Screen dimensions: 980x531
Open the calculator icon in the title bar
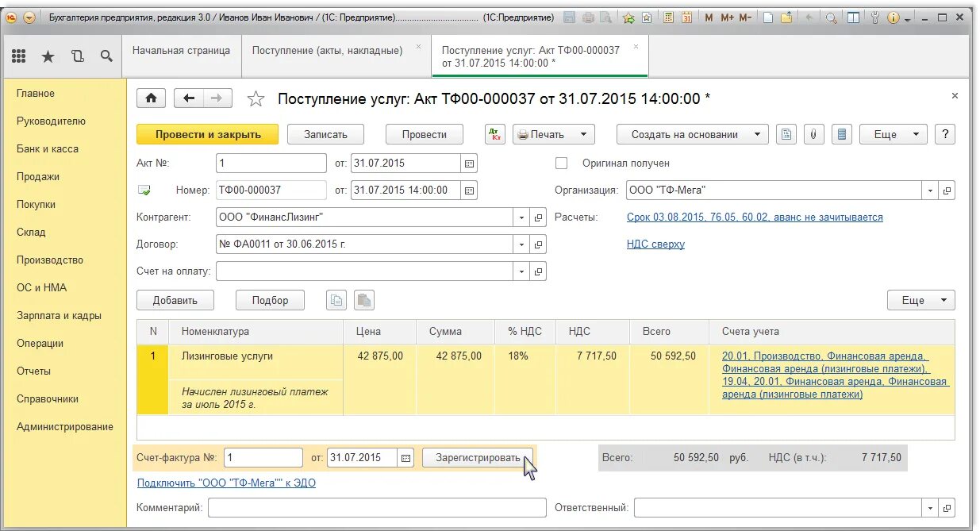pos(669,17)
